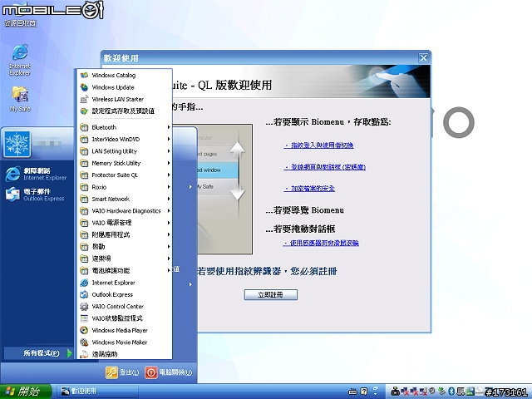This screenshot has height=399, width=532.
Task: Click the snowflake user account picture
Action: (x=17, y=144)
